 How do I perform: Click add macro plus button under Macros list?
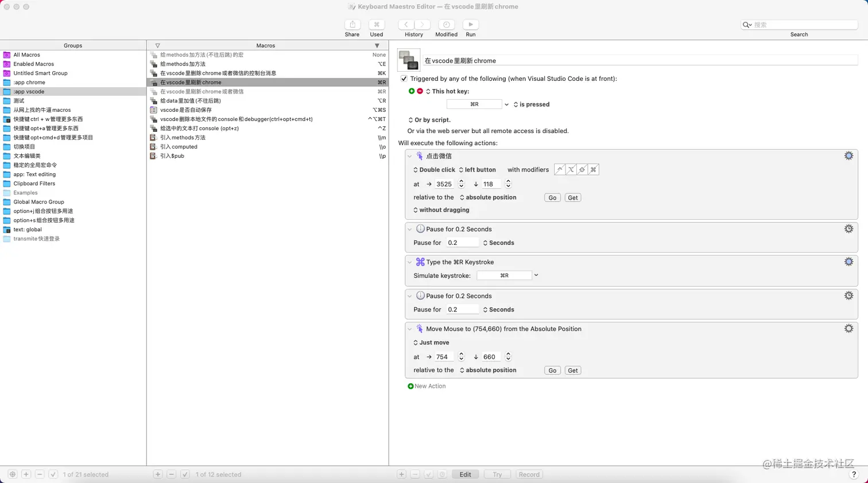click(x=158, y=474)
